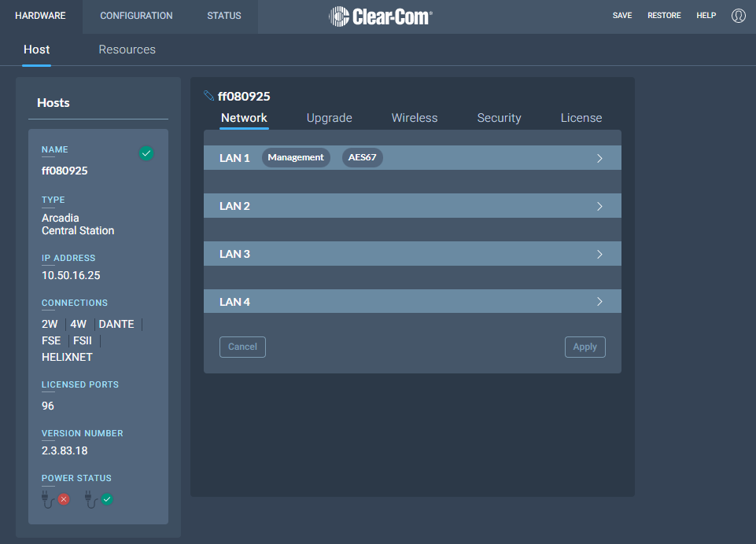
Task: Click the Clear-Com logo
Action: pyautogui.click(x=381, y=17)
